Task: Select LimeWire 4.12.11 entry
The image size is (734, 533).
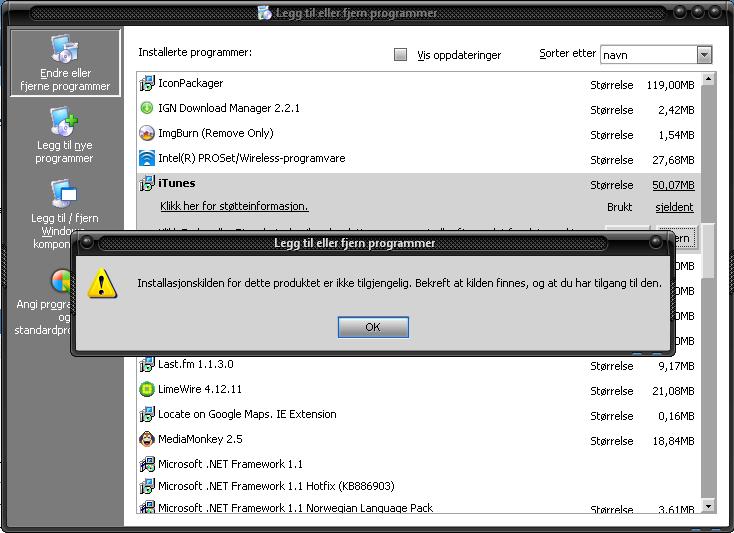Action: (x=200, y=389)
